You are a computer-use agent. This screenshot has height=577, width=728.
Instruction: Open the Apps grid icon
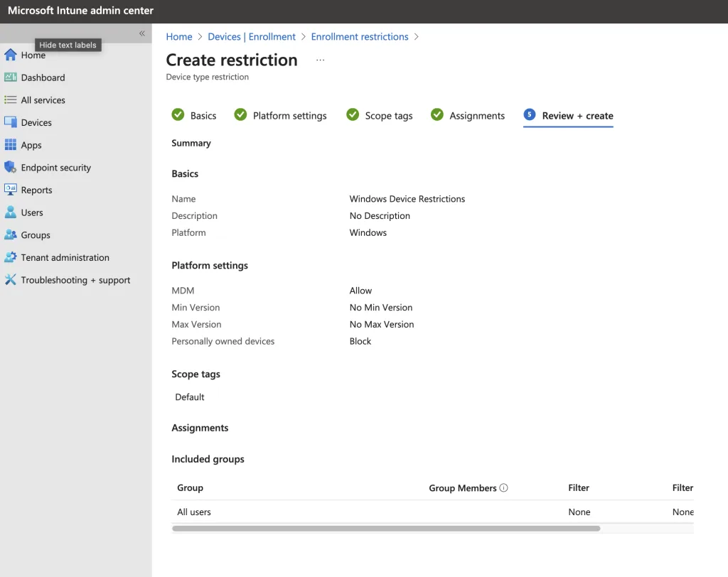10,145
